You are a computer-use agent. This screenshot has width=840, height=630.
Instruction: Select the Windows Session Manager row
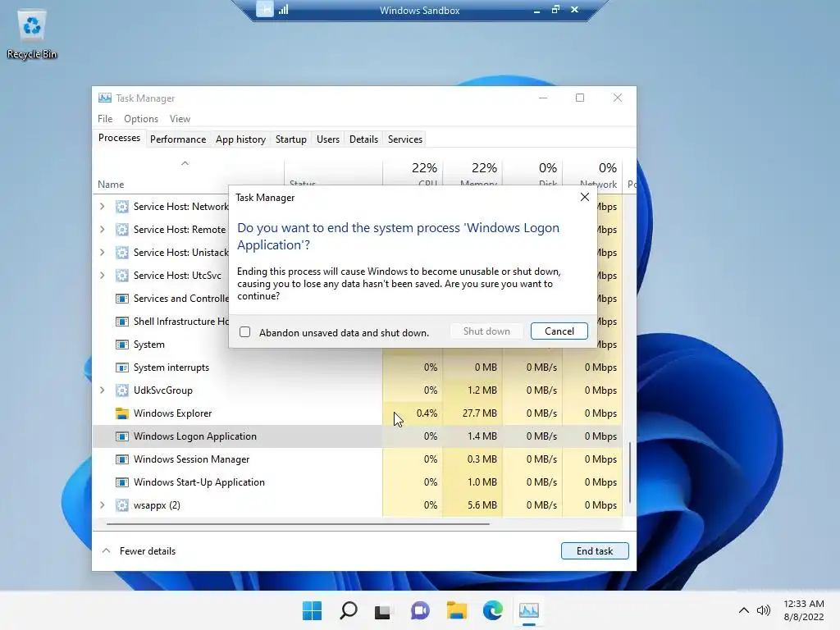coord(358,459)
